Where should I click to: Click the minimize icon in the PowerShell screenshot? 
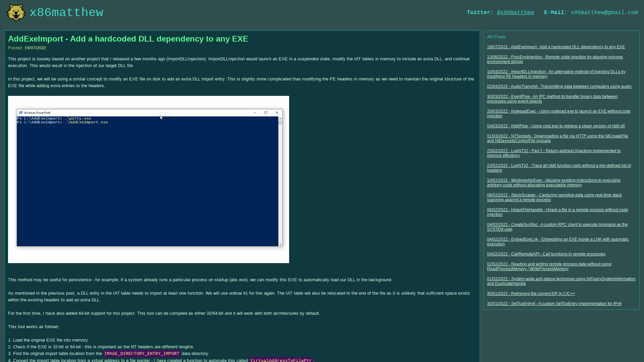[x=255, y=113]
